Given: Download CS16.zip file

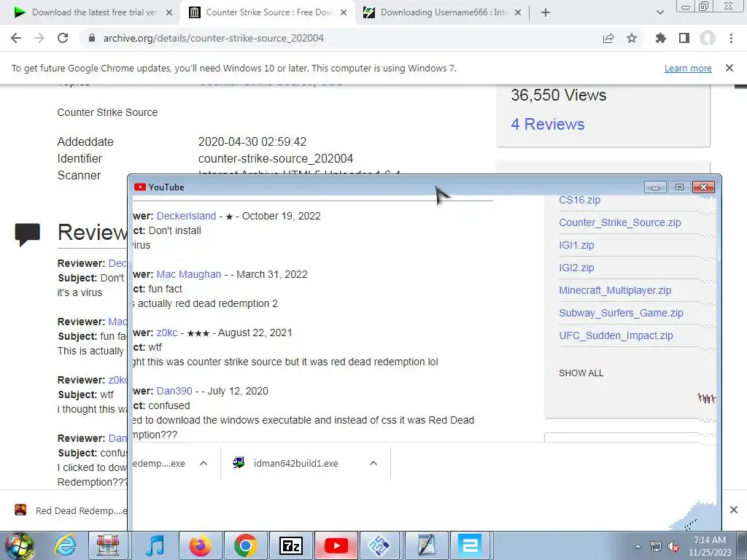Looking at the screenshot, I should pyautogui.click(x=579, y=200).
